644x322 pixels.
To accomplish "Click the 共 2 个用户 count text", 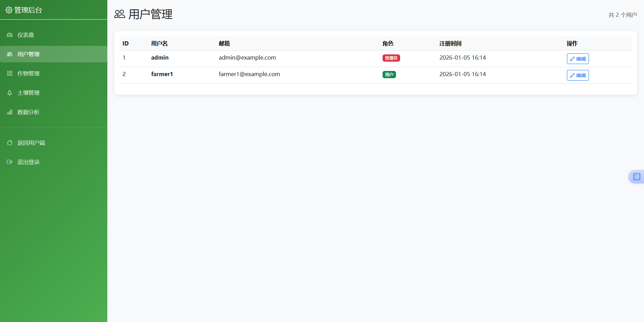I will (623, 15).
